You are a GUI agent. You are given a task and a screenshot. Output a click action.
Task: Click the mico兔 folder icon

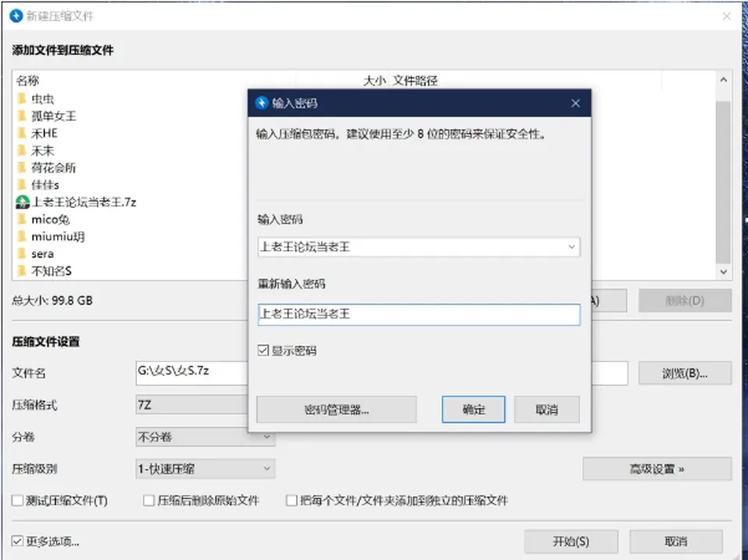pos(22,220)
